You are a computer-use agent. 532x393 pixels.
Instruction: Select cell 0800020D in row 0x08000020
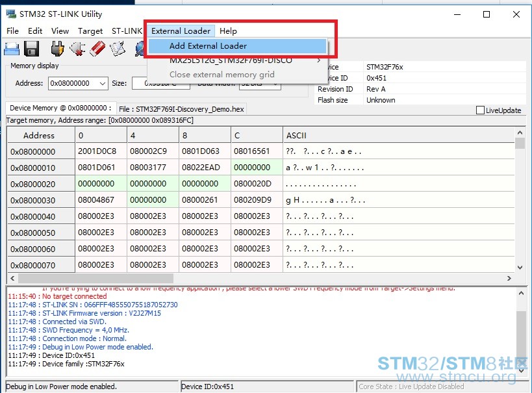(257, 184)
